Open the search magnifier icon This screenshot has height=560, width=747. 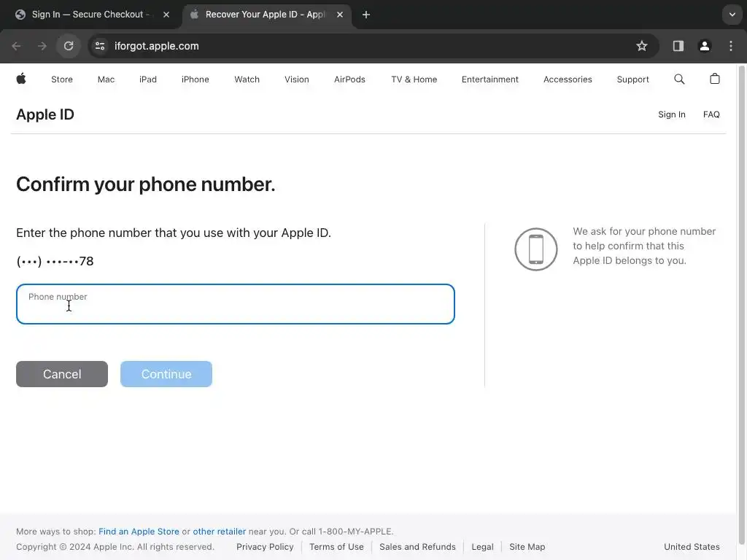click(679, 79)
